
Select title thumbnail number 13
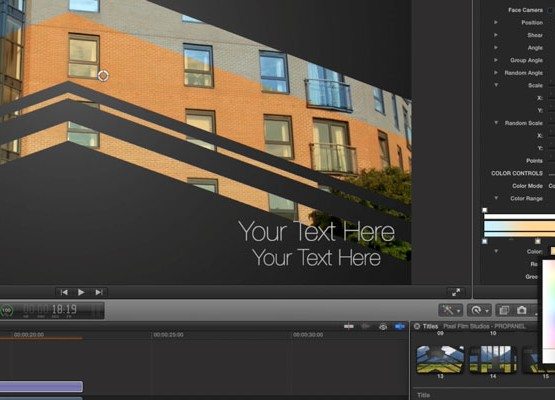pos(440,360)
